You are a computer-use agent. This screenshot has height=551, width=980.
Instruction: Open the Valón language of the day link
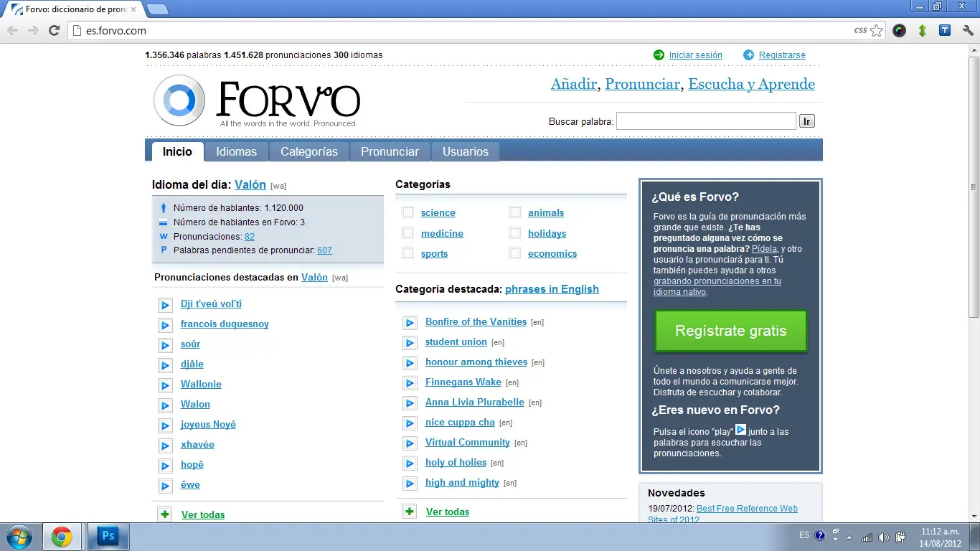[250, 184]
